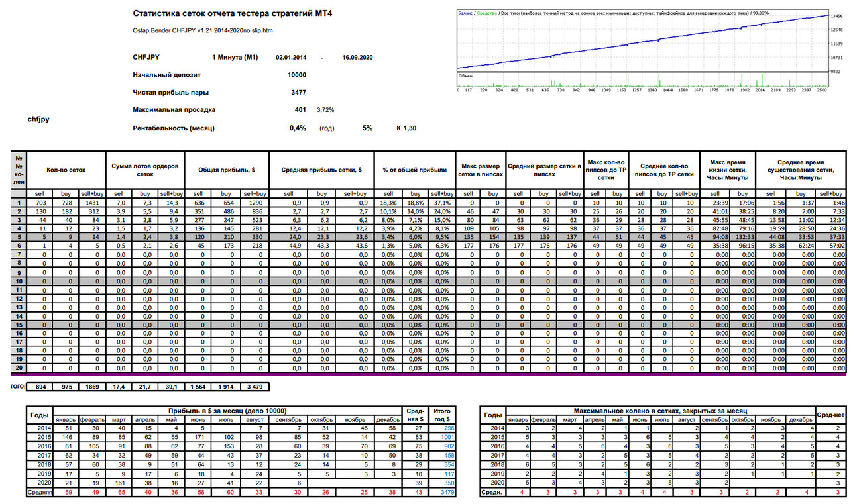Select the totals row value '3 479'
855x504 pixels.
[253, 386]
